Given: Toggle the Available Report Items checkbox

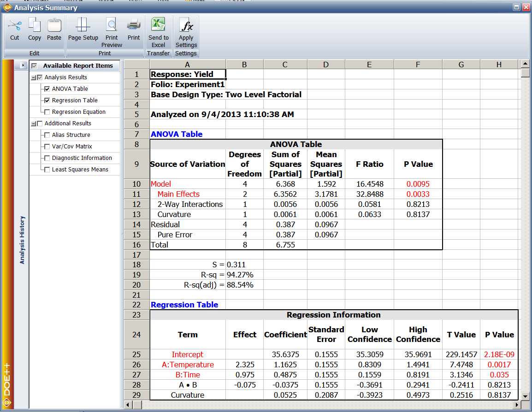Looking at the screenshot, I should pos(34,66).
